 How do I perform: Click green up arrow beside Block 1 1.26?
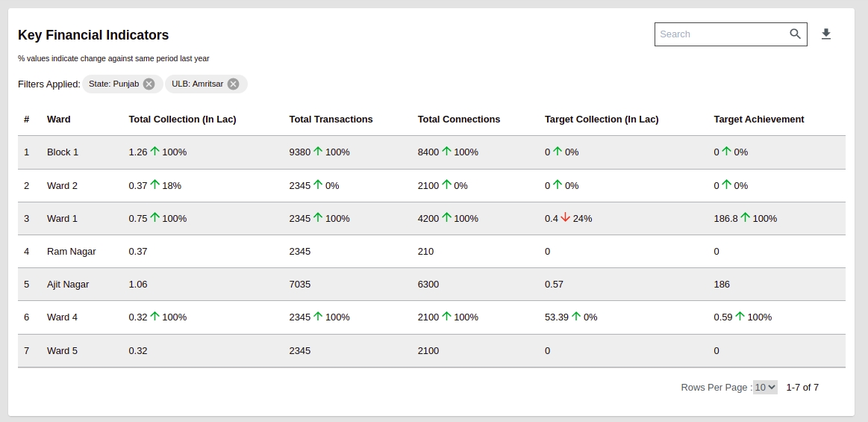[x=154, y=152]
